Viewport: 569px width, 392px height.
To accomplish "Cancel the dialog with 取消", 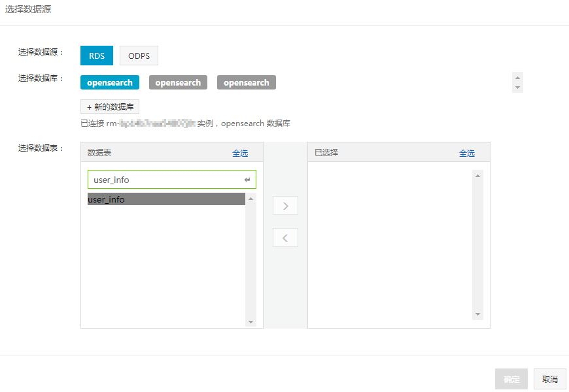I will [550, 379].
